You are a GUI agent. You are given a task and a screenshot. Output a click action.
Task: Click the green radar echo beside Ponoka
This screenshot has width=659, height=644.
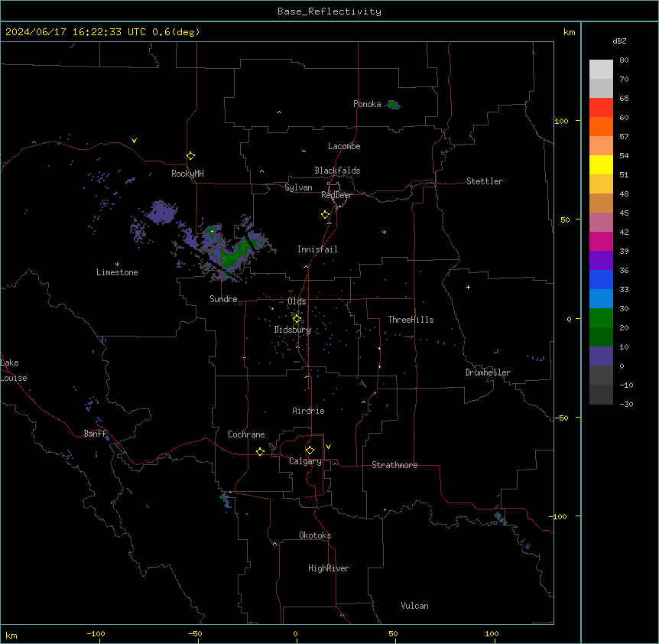tap(394, 105)
